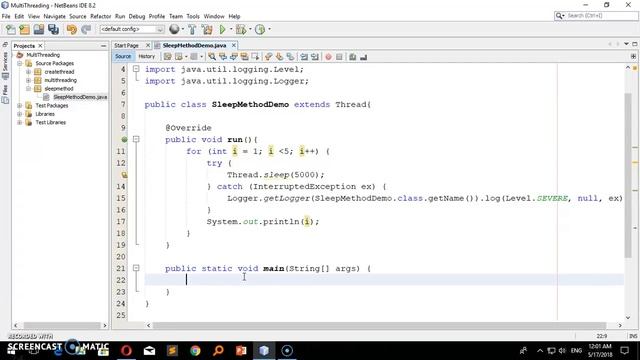The height and width of the screenshot is (360, 640).
Task: Open dropdown arrow next to Profile Project
Action: 269,29
